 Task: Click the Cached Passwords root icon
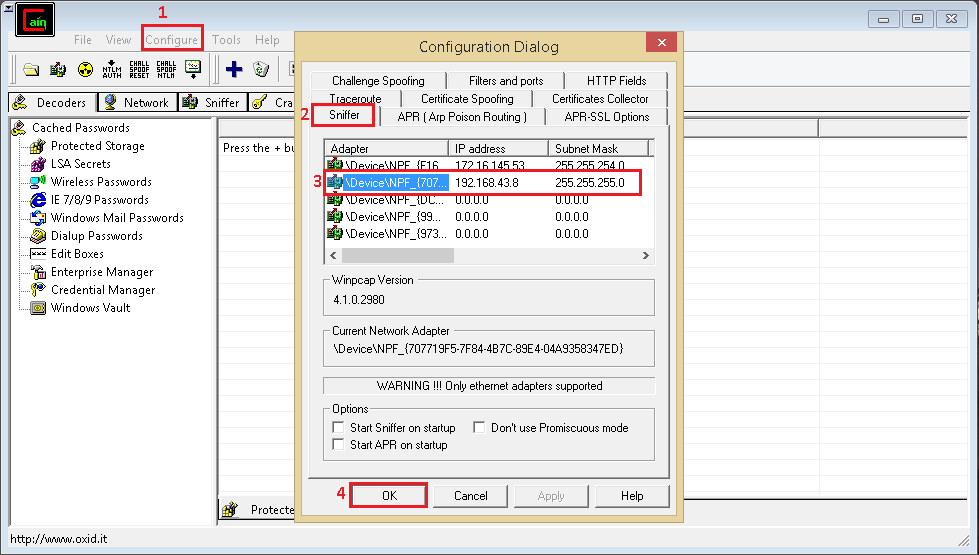click(x=19, y=128)
